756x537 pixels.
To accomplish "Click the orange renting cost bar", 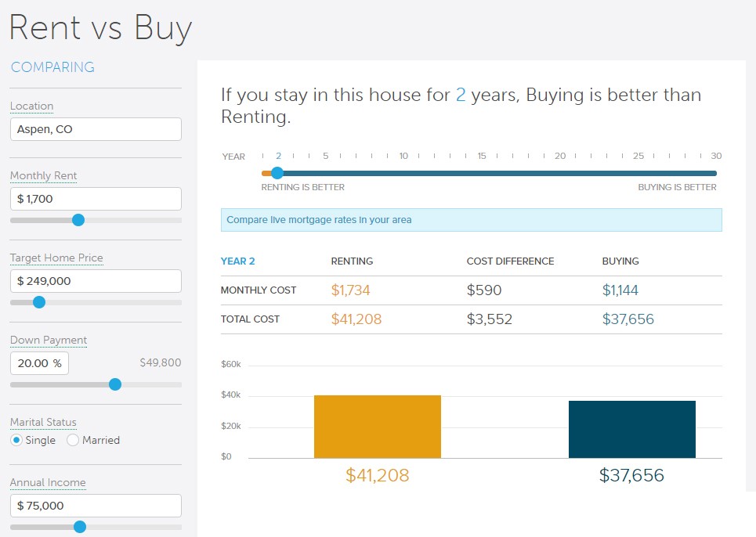I will (x=378, y=427).
